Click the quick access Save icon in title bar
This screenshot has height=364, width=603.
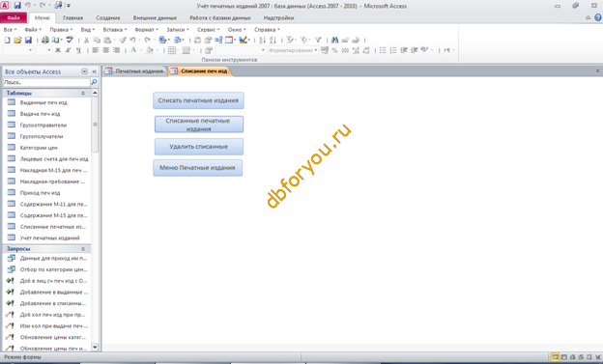tap(17, 6)
